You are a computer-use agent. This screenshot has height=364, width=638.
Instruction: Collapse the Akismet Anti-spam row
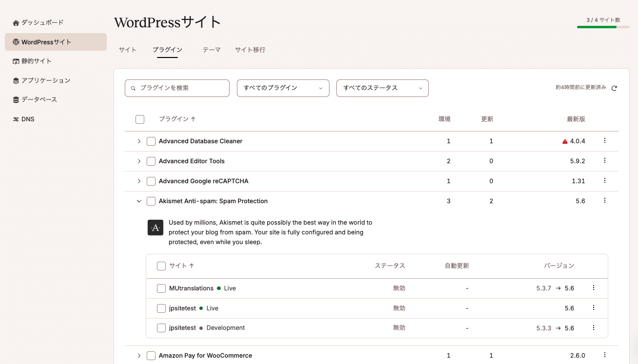tap(139, 201)
